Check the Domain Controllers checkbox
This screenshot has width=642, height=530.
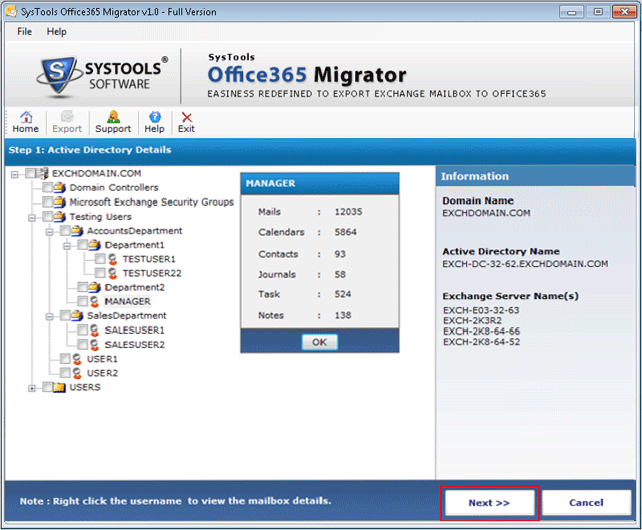[x=47, y=188]
